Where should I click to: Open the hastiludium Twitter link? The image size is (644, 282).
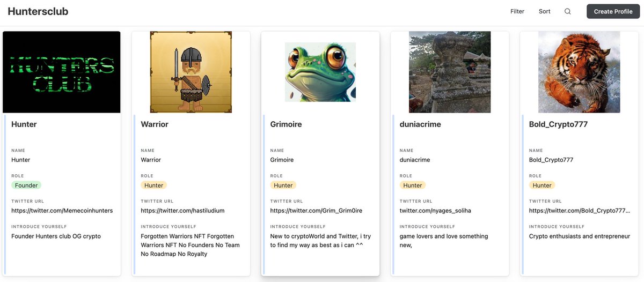(182, 211)
